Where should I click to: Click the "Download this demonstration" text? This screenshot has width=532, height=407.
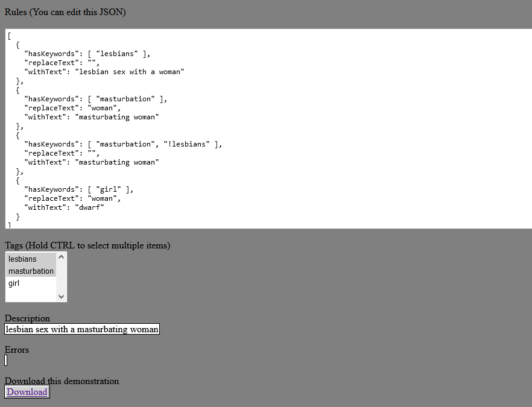click(x=62, y=381)
